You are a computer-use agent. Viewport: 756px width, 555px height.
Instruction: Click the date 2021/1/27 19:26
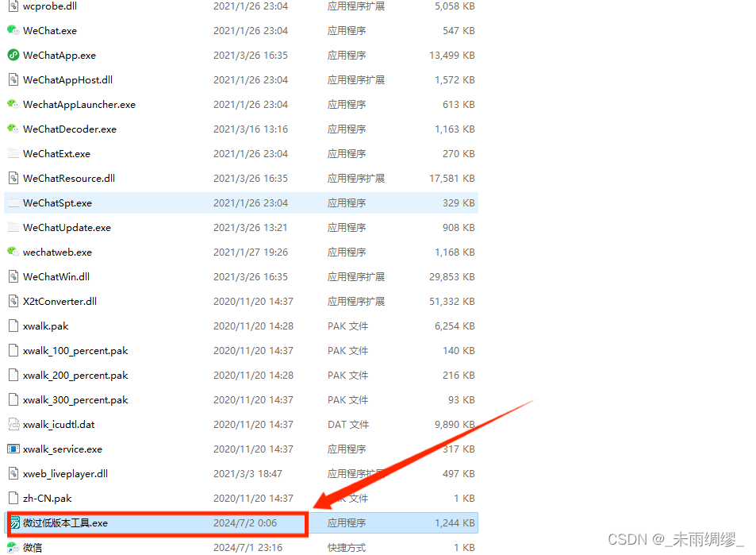251,252
